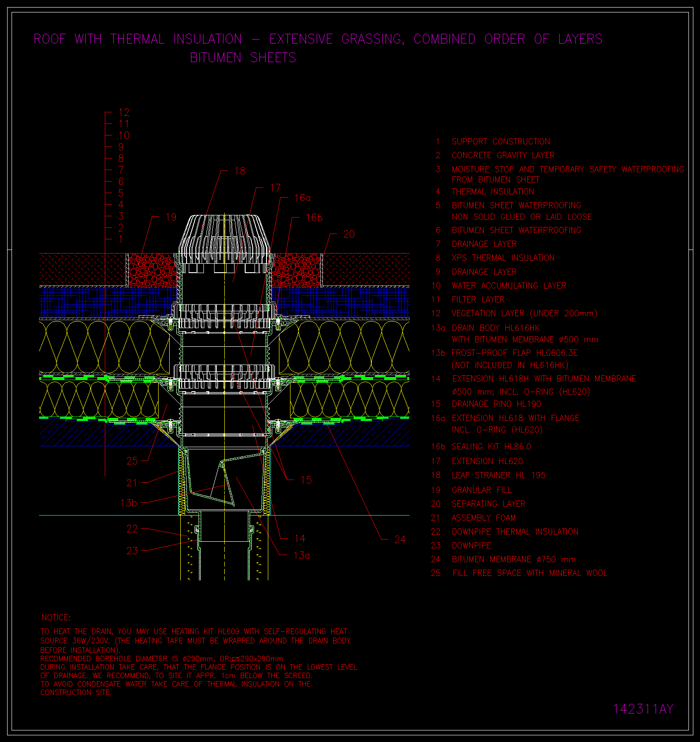This screenshot has height=742, width=700.
Task: Select legend entry 'LEAF STRAINER HL 195'
Action: [x=499, y=476]
